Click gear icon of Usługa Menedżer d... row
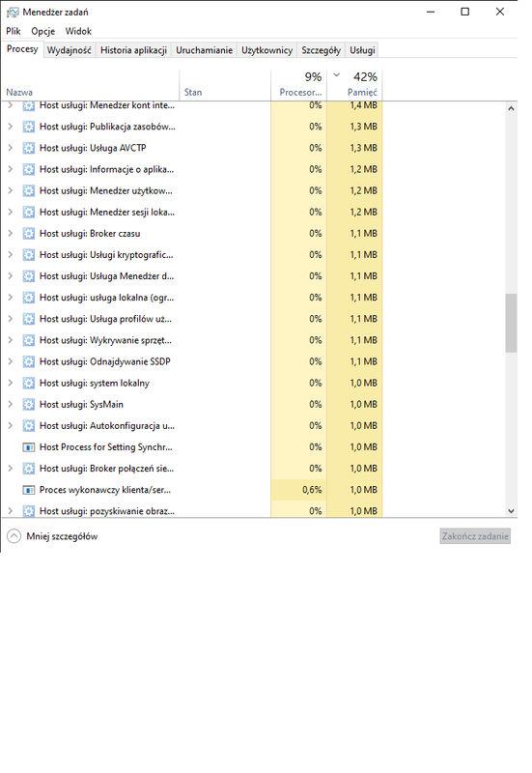532x773 pixels. click(x=29, y=276)
